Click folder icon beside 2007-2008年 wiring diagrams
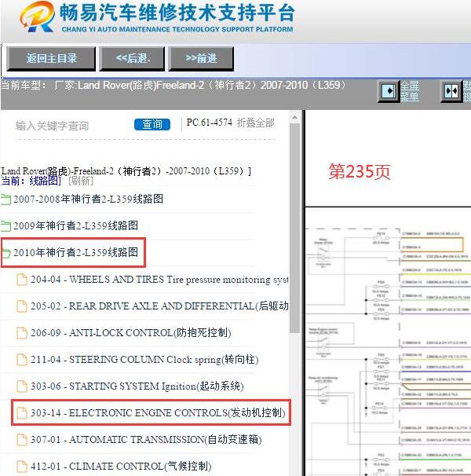This screenshot has width=471, height=476. (5, 200)
